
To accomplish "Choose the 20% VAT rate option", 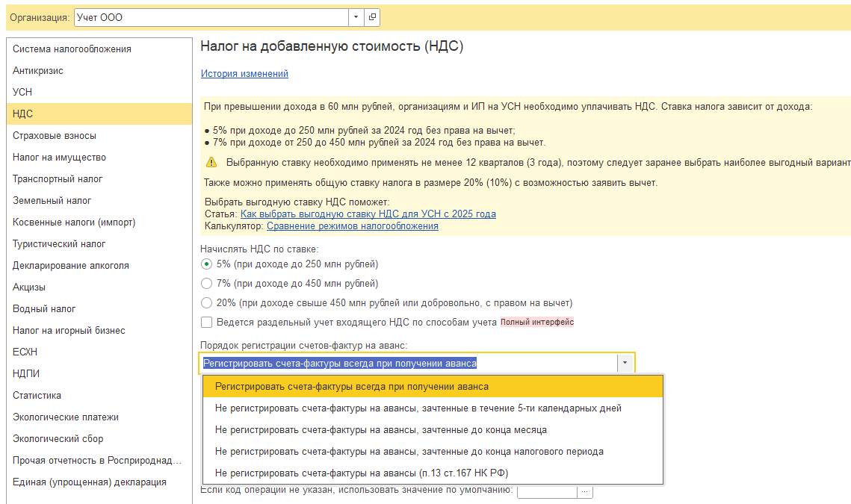I will (x=207, y=303).
